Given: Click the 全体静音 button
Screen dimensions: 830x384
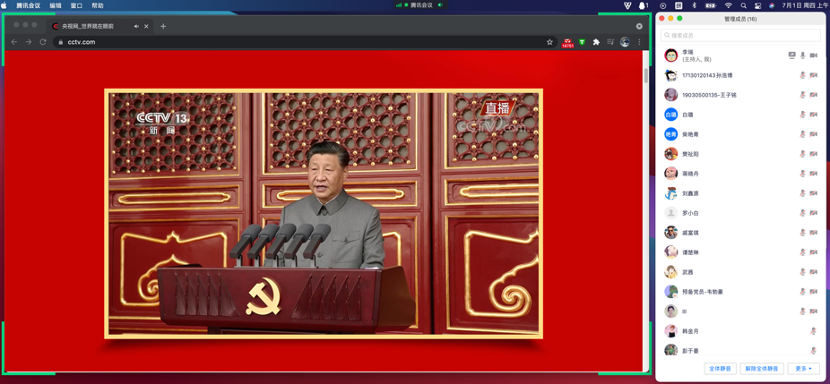Looking at the screenshot, I should (x=720, y=369).
